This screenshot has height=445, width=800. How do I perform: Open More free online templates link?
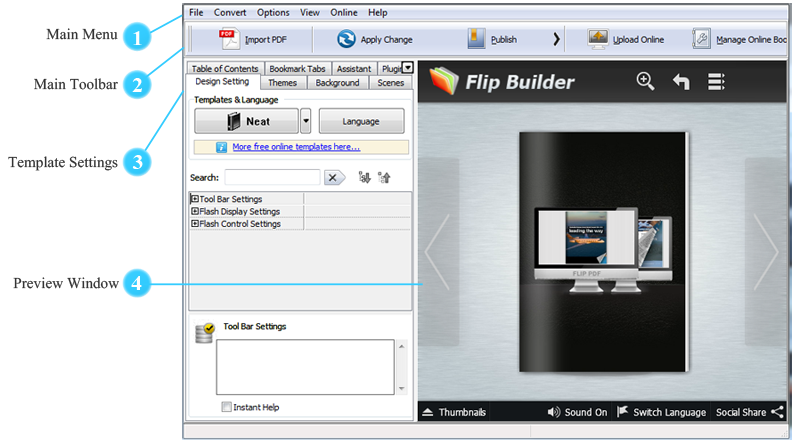coord(296,147)
